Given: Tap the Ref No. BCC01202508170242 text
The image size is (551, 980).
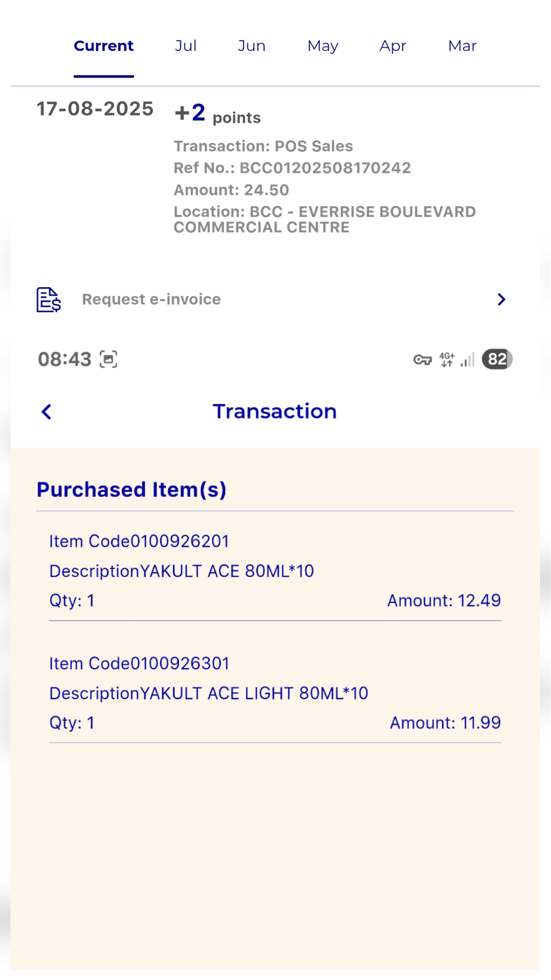Looking at the screenshot, I should [292, 168].
